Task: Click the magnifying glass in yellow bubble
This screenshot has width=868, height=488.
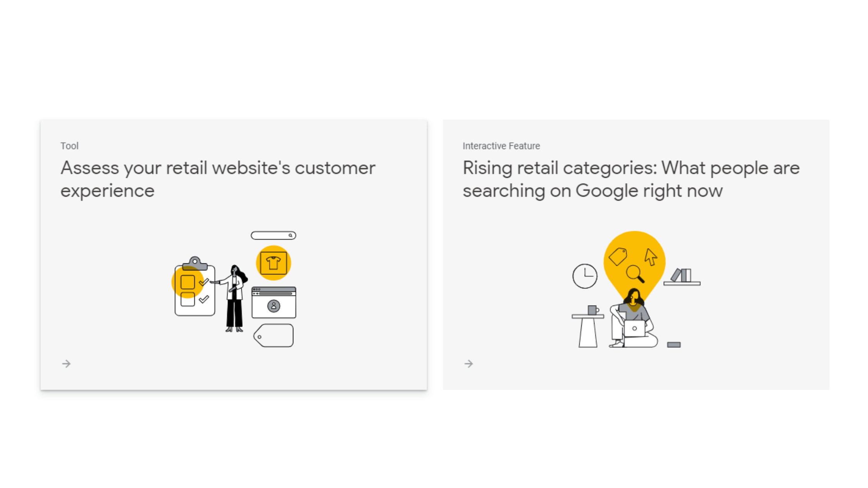Action: coord(635,274)
